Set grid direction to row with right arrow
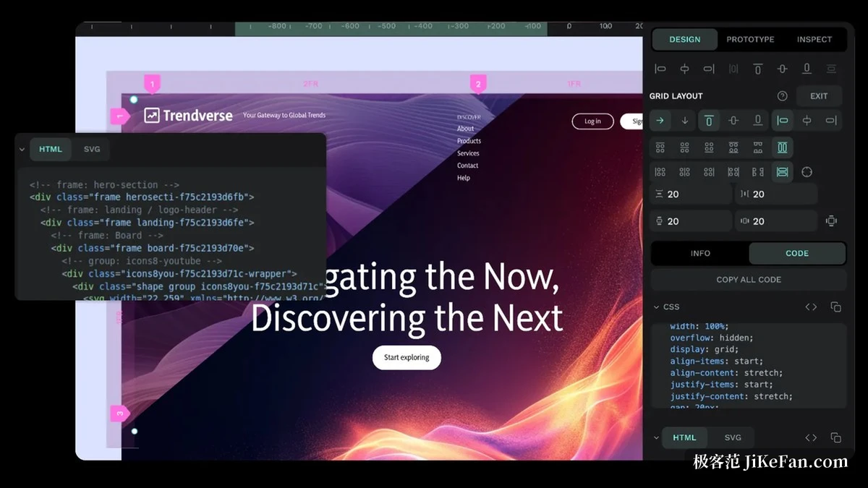Screen dimensions: 868x488 click(660, 121)
